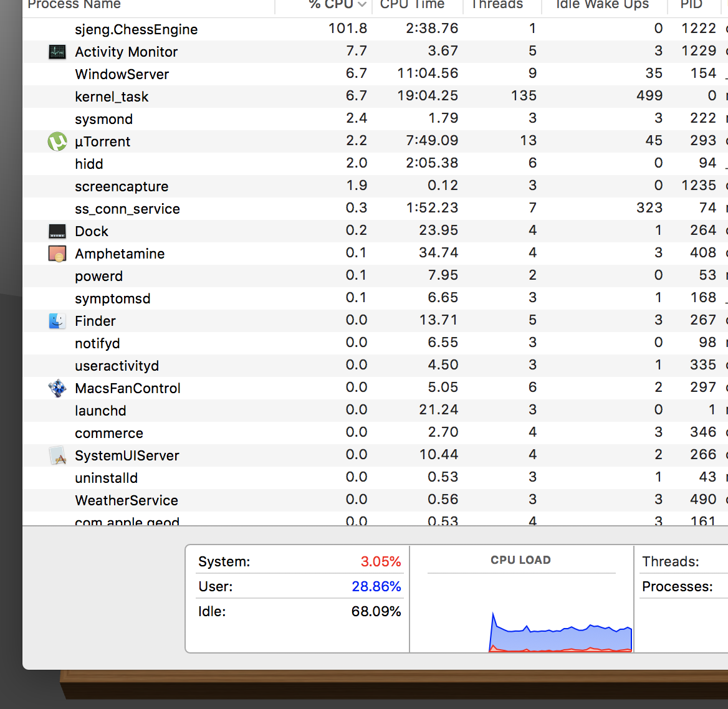The height and width of the screenshot is (709, 728).
Task: Click the Finder process icon
Action: click(x=57, y=321)
